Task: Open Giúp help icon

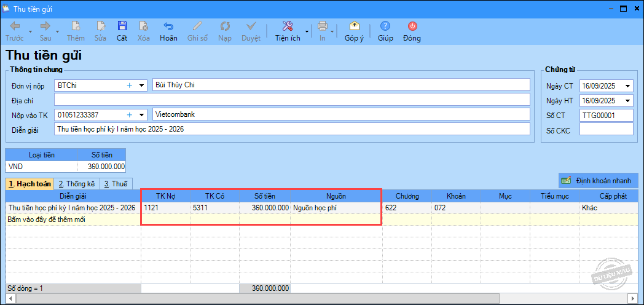Action: pyautogui.click(x=385, y=26)
